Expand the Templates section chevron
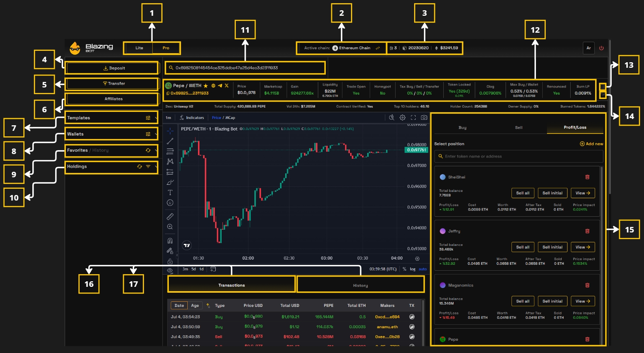644x353 pixels. click(x=156, y=118)
